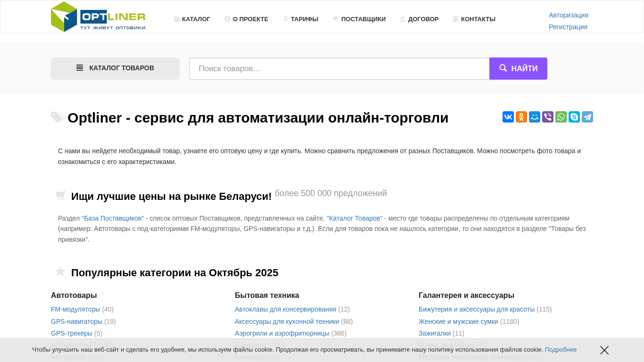Share via Moi Mir icon
The height and width of the screenshot is (362, 644).
535,117
